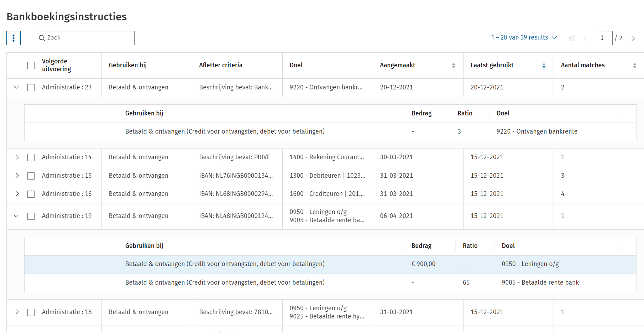Click the search magnifier icon
Screen dimensions: 644x332
pyautogui.click(x=42, y=38)
